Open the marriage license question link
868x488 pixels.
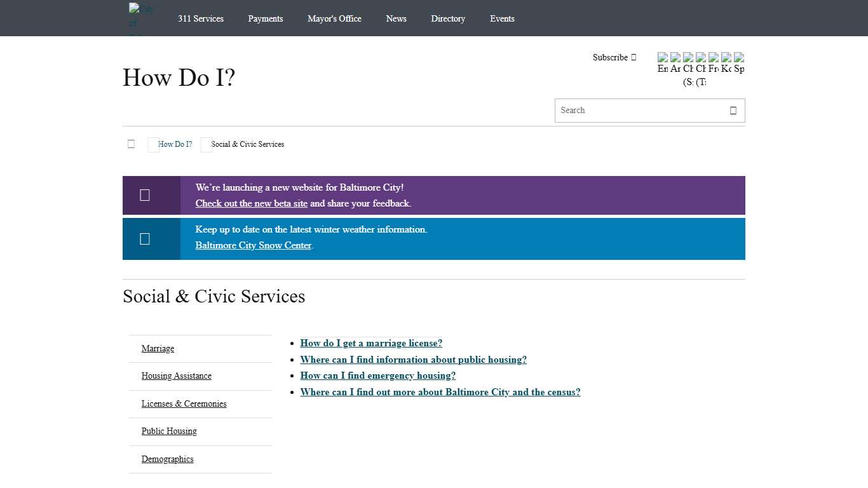[x=371, y=343]
